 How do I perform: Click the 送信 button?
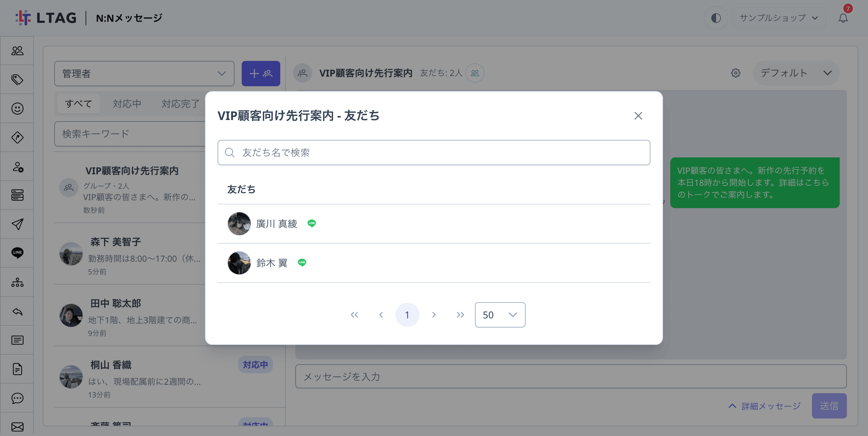(x=829, y=406)
